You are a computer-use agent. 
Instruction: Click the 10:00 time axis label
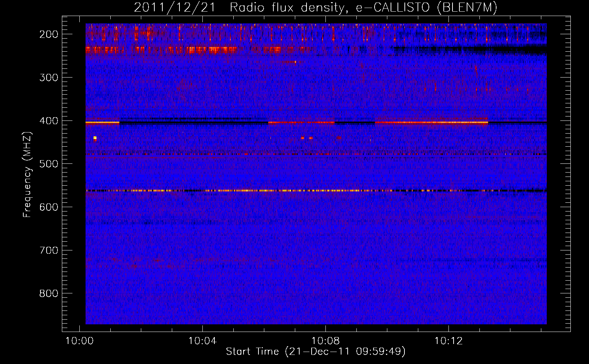click(79, 341)
